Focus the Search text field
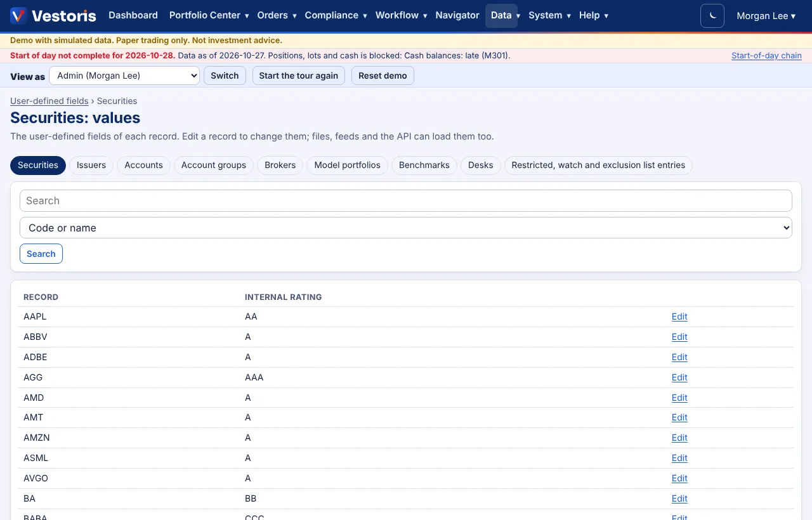Viewport: 812px width, 520px height. tap(406, 200)
